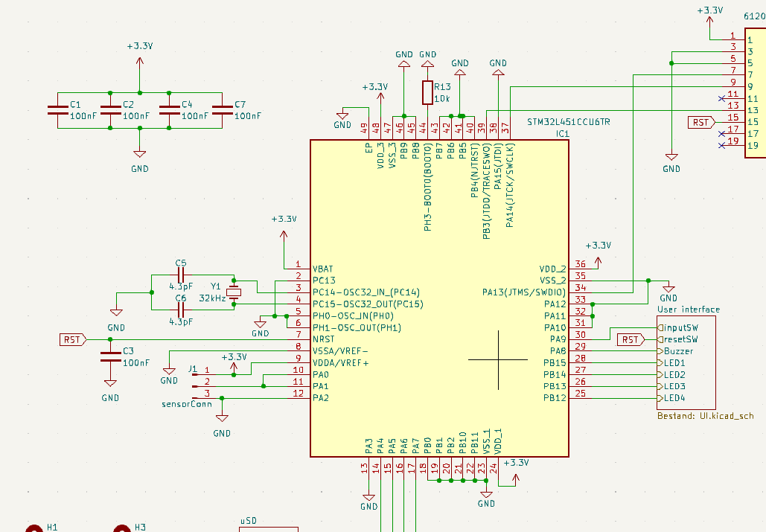This screenshot has width=766, height=532.
Task: Click the RST label near NRST pin
Action: pos(71,339)
